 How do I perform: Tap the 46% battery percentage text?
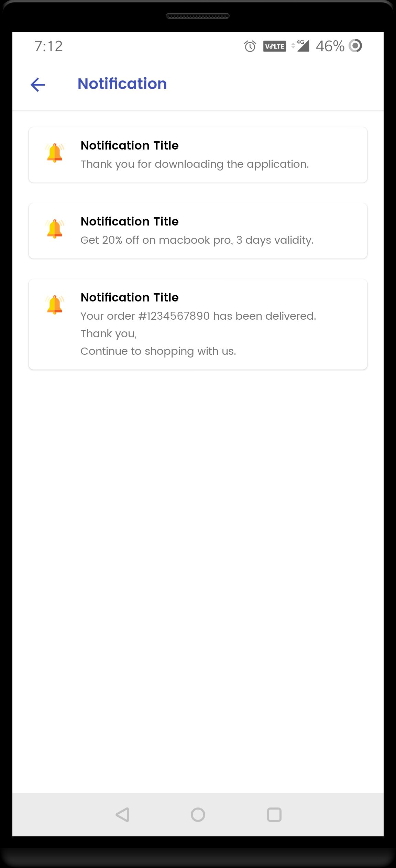[x=330, y=46]
